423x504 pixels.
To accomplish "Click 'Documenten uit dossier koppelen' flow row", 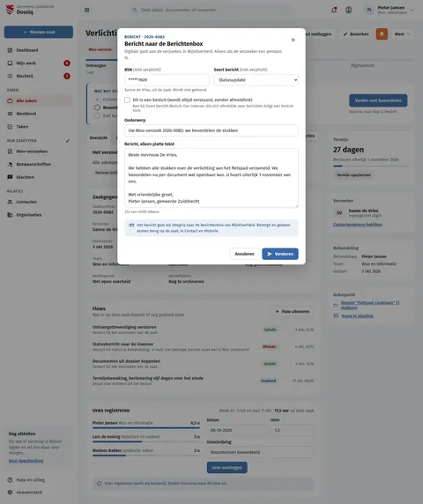I will click(x=204, y=364).
